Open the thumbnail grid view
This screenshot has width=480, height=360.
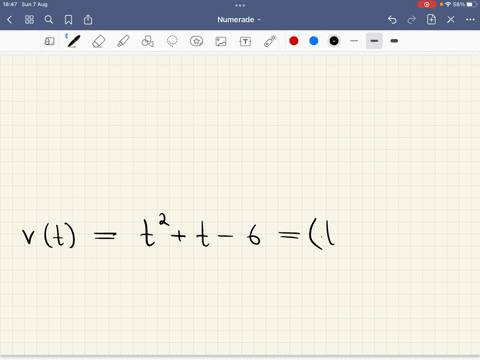[29, 20]
